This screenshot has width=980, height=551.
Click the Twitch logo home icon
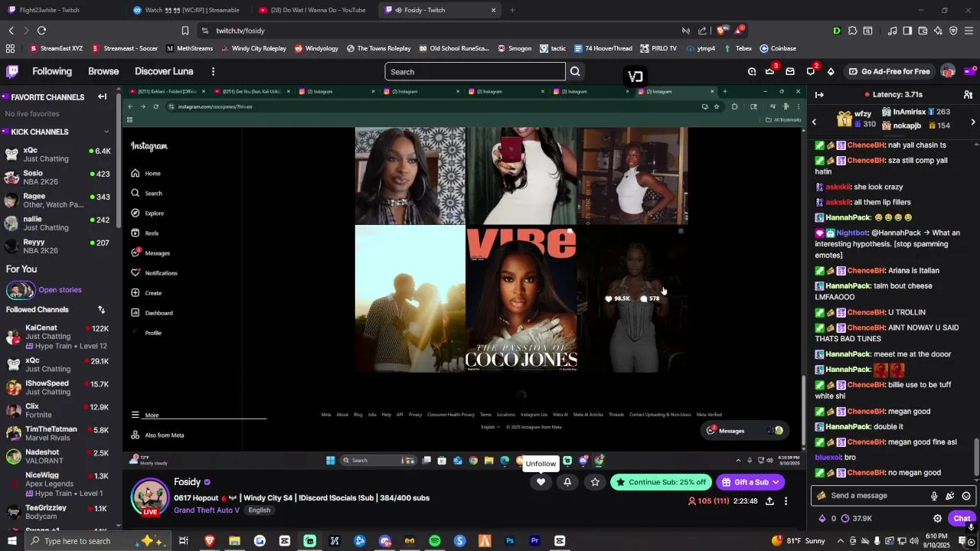[x=12, y=71]
